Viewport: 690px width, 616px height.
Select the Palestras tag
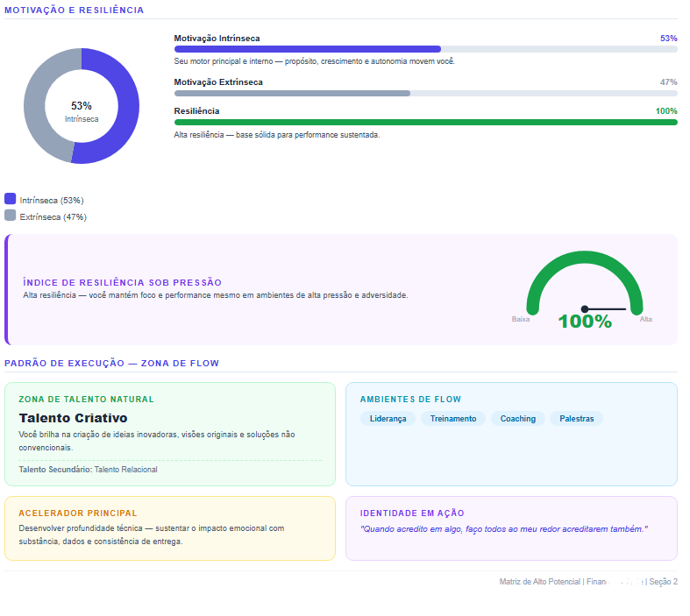coord(577,419)
